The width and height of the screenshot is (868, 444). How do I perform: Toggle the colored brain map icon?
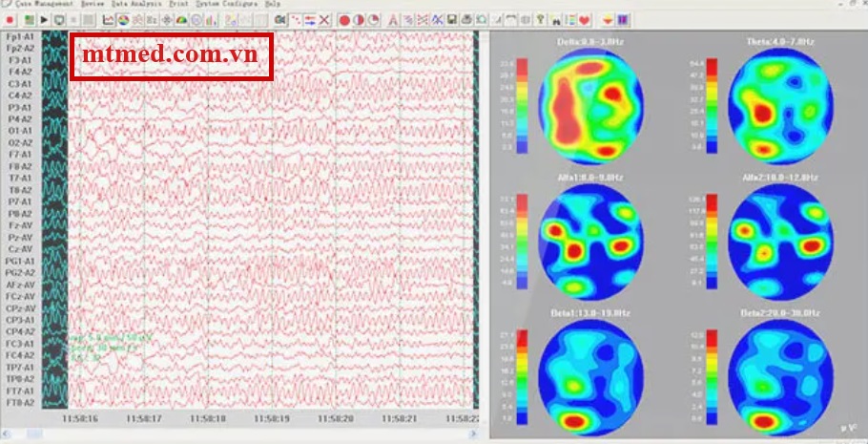tap(123, 20)
